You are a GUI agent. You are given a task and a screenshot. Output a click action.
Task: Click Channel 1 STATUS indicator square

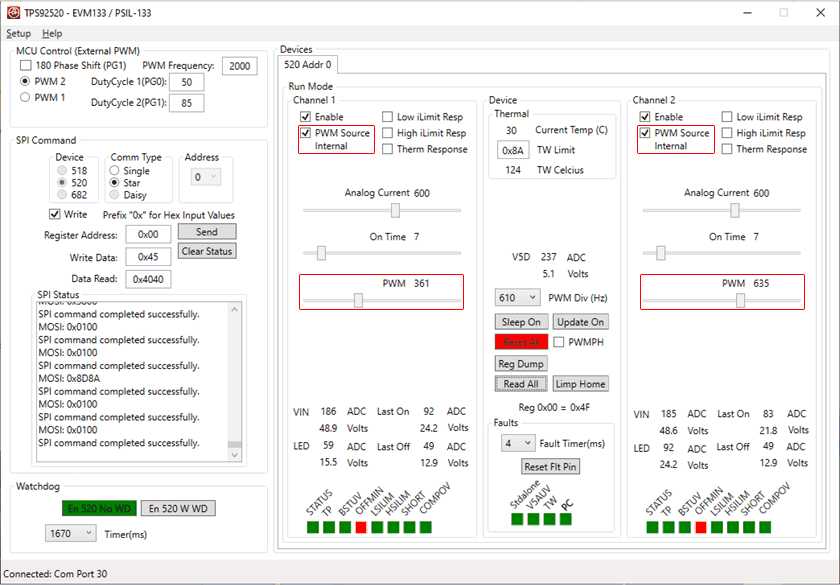pyautogui.click(x=312, y=527)
